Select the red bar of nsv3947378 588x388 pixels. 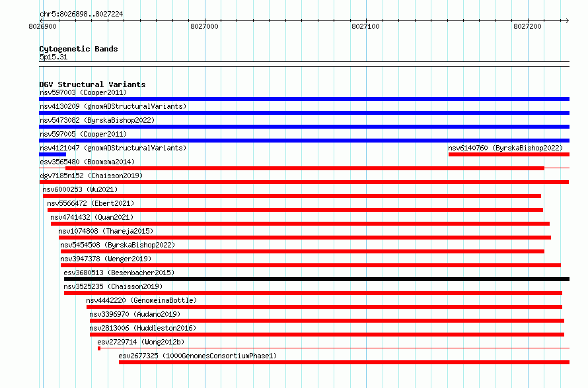tap(311, 265)
